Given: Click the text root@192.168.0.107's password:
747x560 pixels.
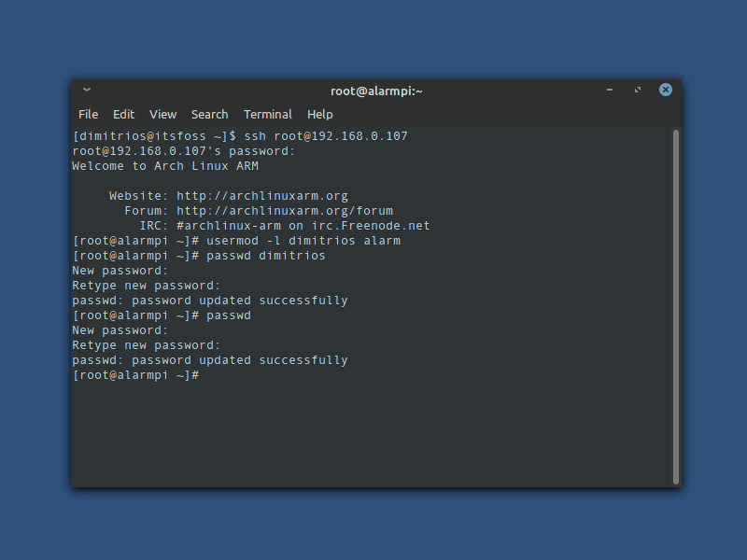Looking at the screenshot, I should tap(184, 151).
